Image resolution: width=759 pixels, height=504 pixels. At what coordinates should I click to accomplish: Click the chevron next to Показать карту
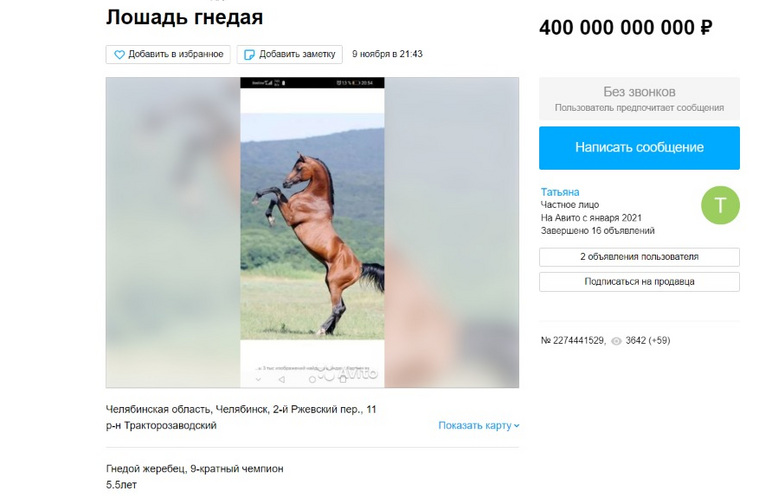pyautogui.click(x=516, y=426)
